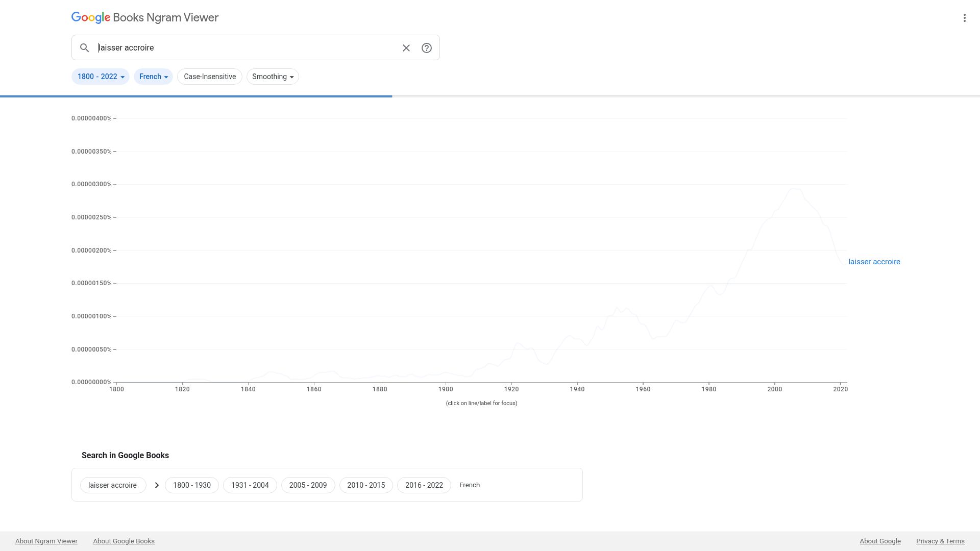This screenshot has height=551, width=980.
Task: Click the laisser accroire search chip
Action: tap(113, 485)
